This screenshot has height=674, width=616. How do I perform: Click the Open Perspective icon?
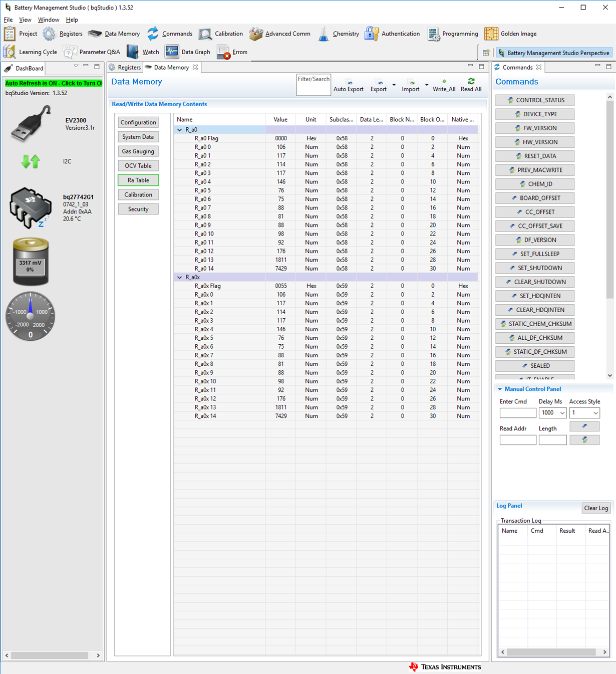pos(486,53)
